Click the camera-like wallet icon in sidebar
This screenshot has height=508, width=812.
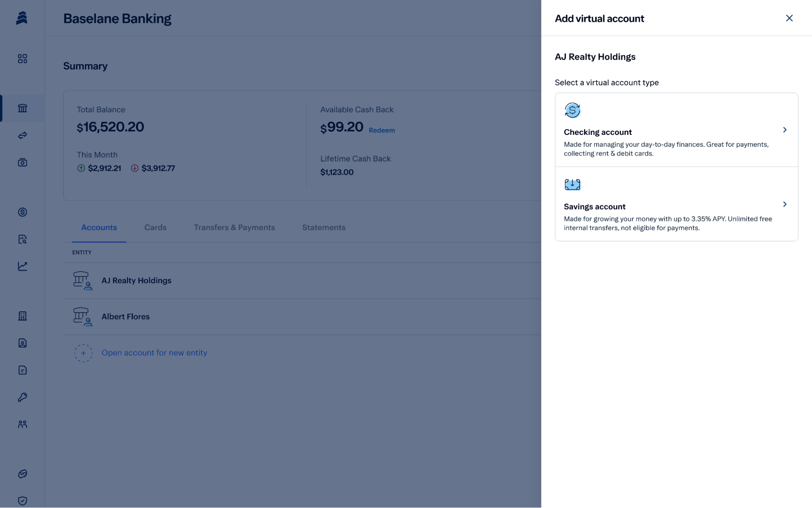click(x=22, y=163)
